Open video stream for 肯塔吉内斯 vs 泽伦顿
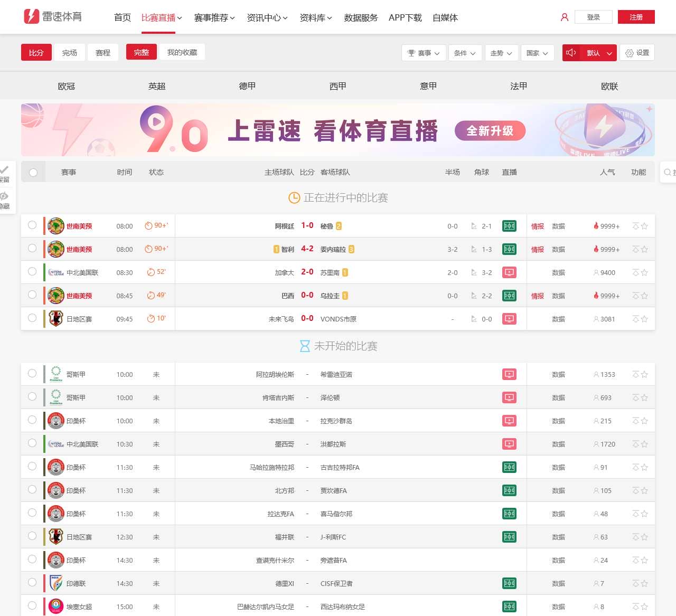This screenshot has width=676, height=616. click(509, 397)
